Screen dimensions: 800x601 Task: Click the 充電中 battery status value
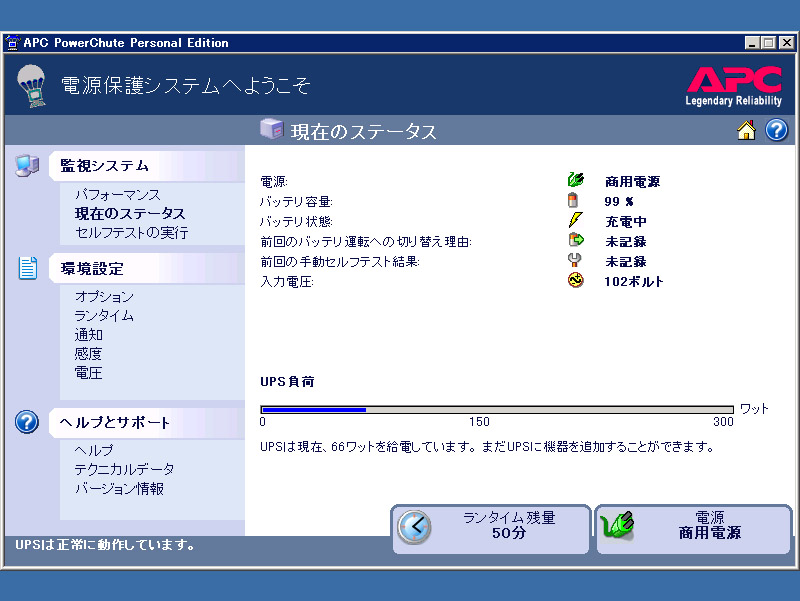[626, 221]
